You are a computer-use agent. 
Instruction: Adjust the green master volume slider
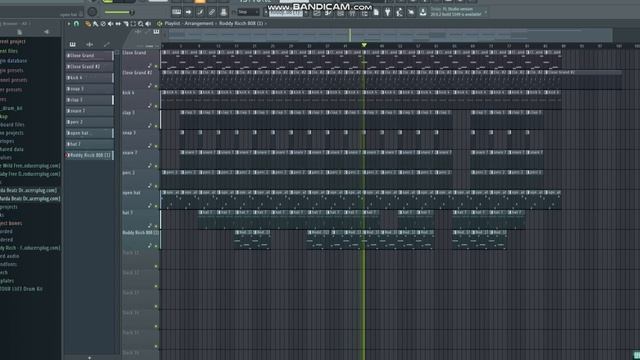click(118, 12)
